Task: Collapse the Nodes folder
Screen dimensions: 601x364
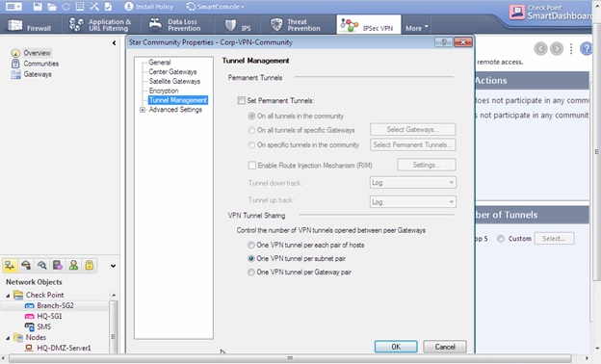Action: pyautogui.click(x=8, y=338)
